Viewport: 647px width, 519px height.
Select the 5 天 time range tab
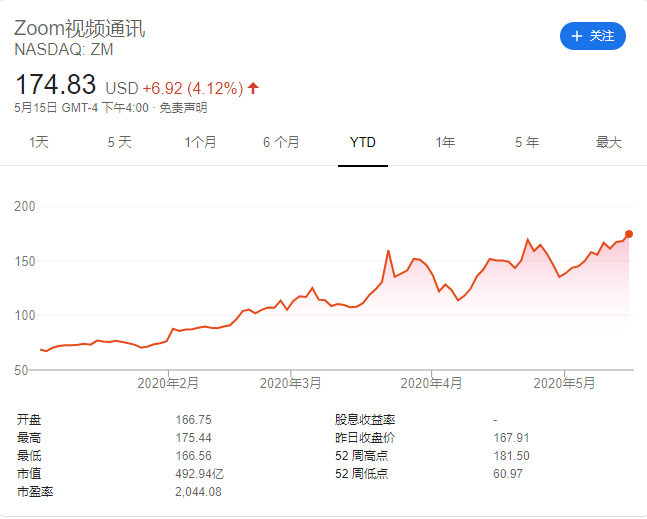pos(120,142)
